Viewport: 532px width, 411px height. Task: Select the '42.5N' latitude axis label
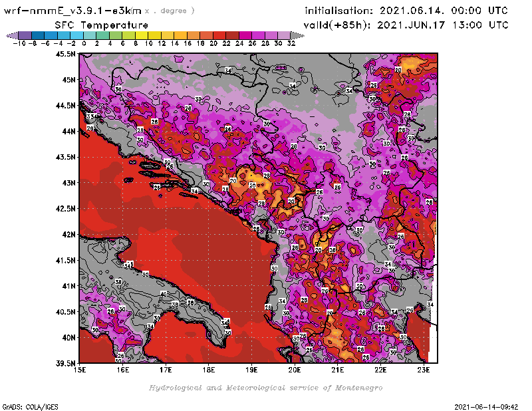65,209
